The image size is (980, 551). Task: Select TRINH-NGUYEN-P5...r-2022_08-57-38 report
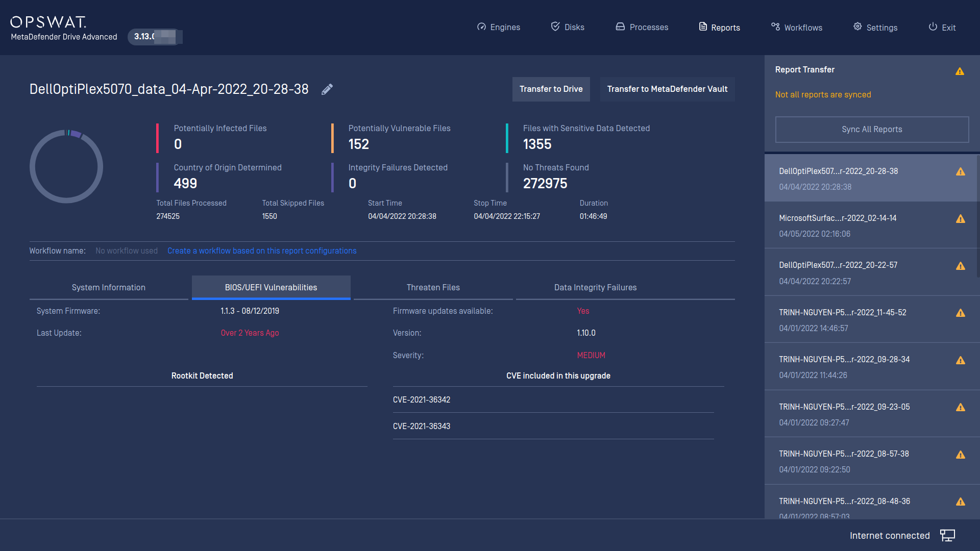pos(871,461)
